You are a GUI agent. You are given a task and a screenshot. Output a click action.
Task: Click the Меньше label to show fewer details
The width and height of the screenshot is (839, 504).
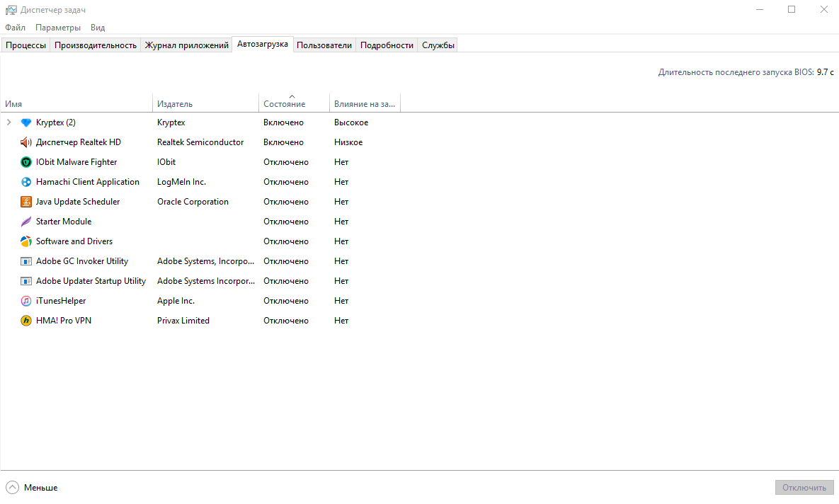(40, 488)
